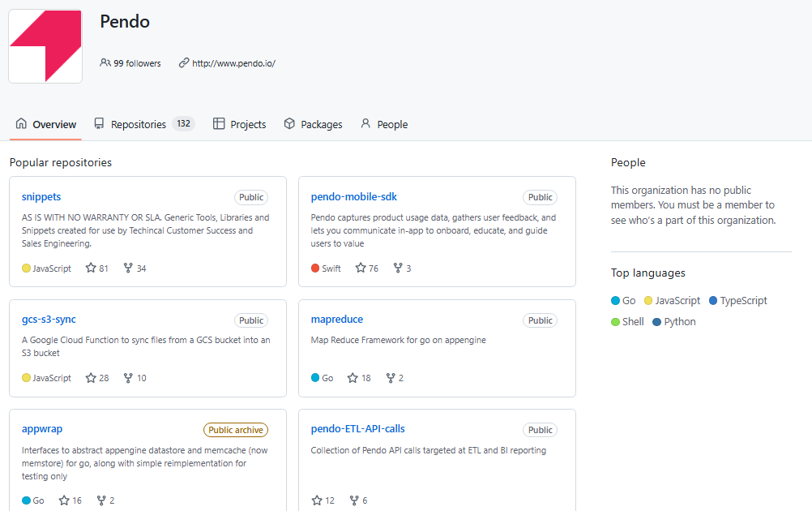Click the fork icon showing 10 forks
The image size is (812, 511).
128,378
